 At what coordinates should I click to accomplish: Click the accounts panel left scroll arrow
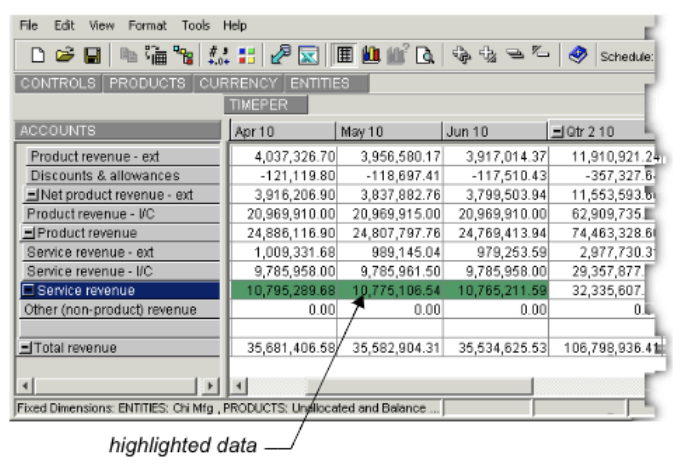click(24, 386)
